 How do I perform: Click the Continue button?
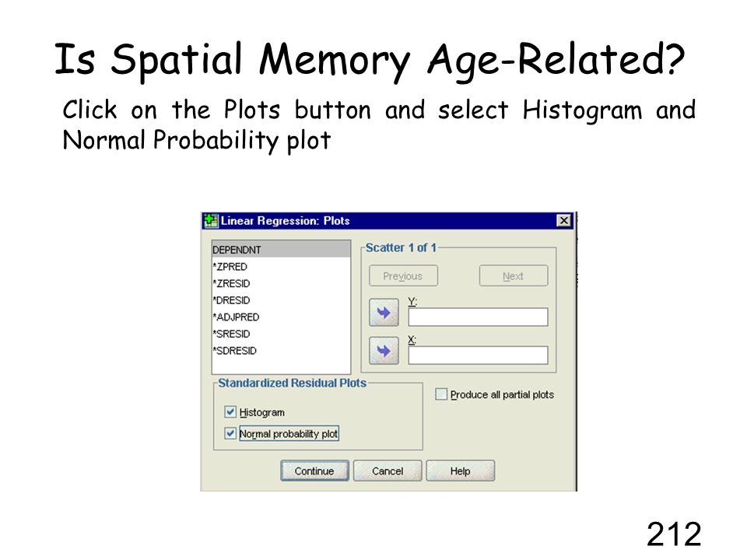(314, 471)
